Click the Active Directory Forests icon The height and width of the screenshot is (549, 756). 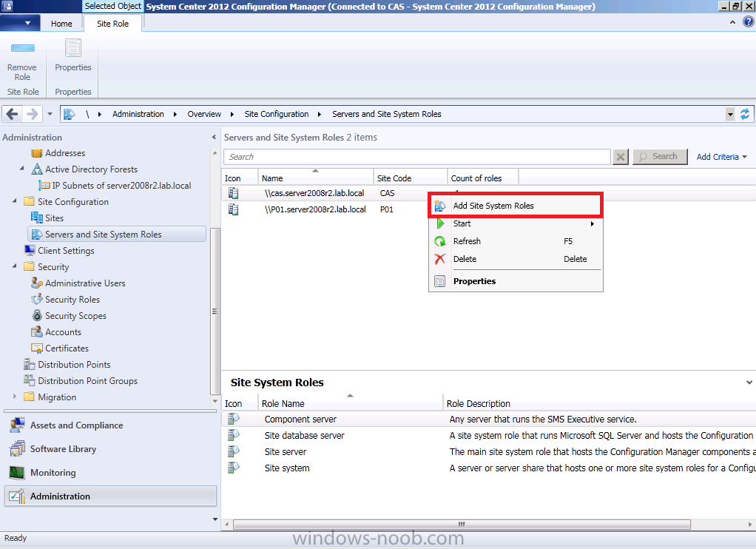pyautogui.click(x=37, y=169)
